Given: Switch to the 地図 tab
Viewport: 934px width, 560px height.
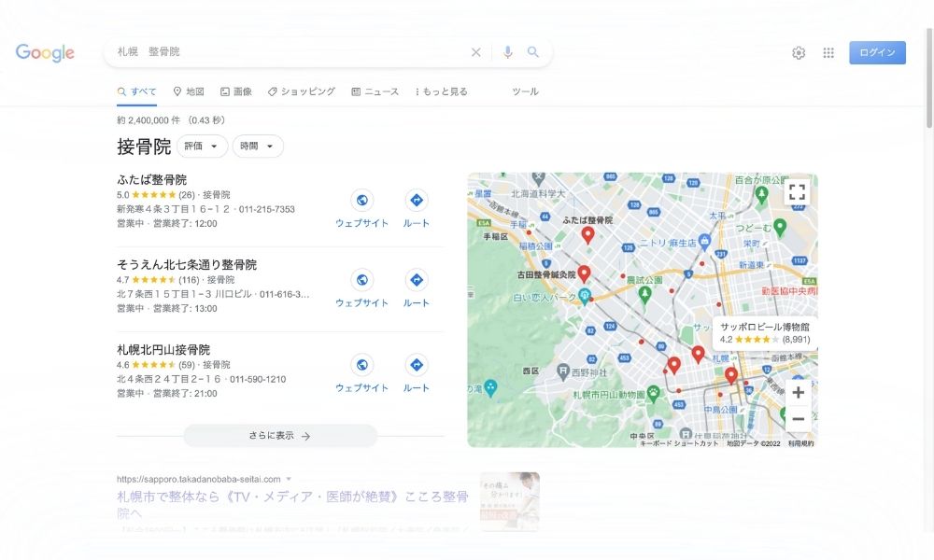Looking at the screenshot, I should (x=189, y=91).
